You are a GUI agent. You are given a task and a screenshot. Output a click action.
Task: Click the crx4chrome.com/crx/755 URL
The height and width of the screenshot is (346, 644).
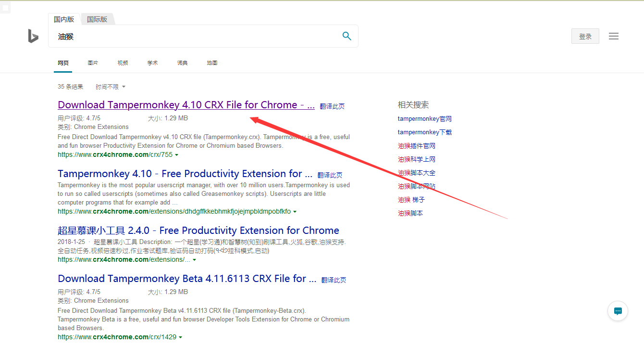115,155
